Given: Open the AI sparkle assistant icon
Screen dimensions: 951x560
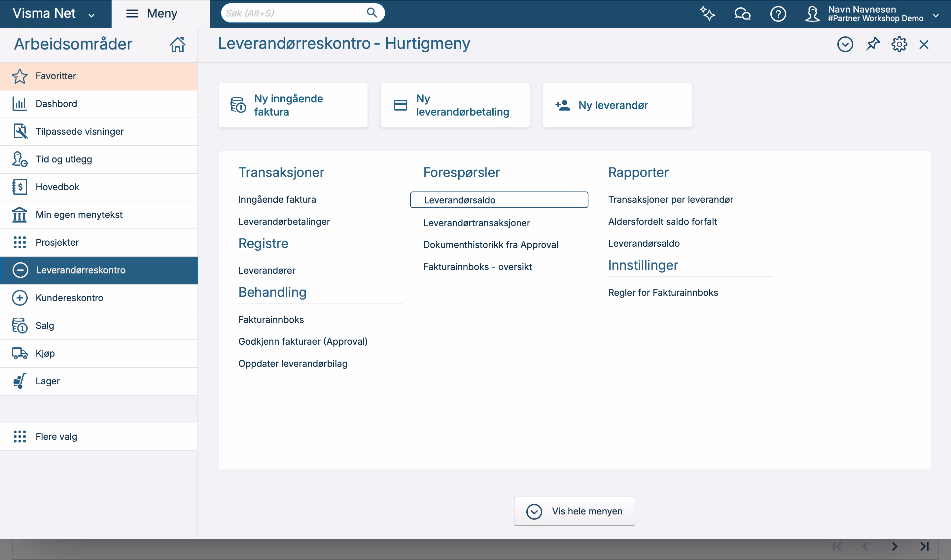Looking at the screenshot, I should 707,14.
